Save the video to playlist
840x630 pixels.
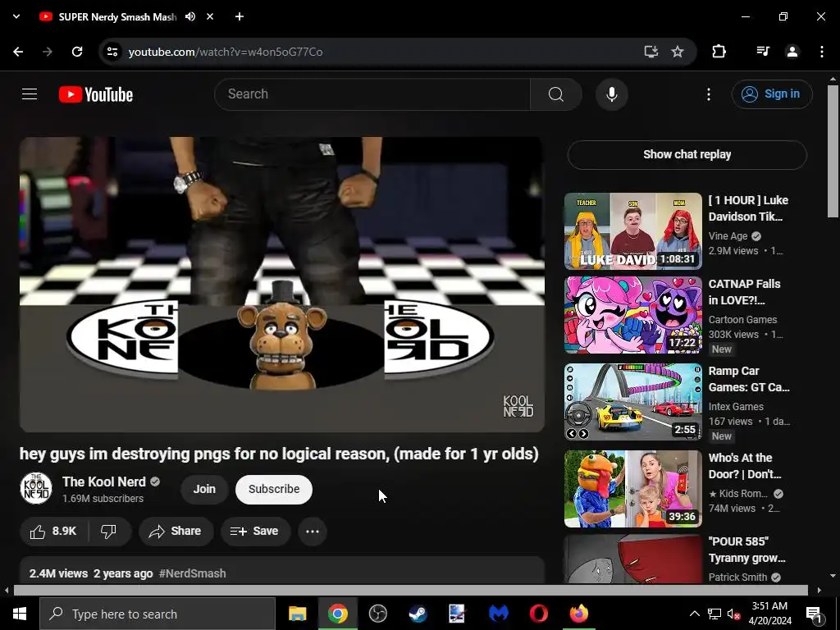tap(255, 532)
